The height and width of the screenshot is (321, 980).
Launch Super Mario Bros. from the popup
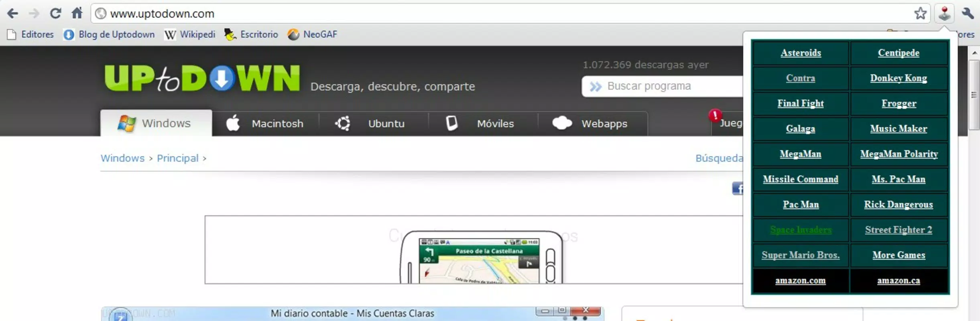click(x=801, y=255)
